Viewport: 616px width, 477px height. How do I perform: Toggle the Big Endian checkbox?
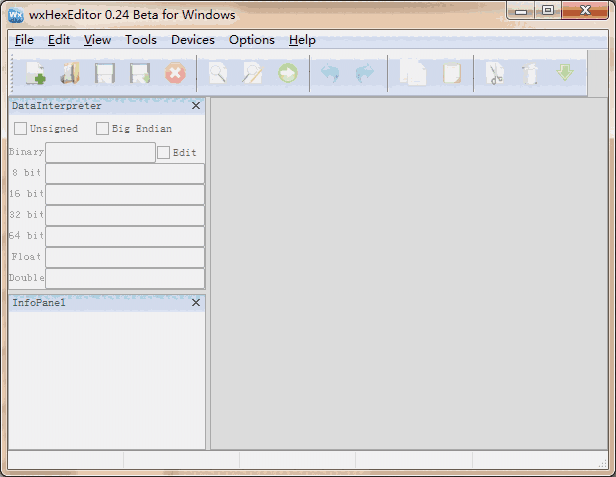coord(102,128)
